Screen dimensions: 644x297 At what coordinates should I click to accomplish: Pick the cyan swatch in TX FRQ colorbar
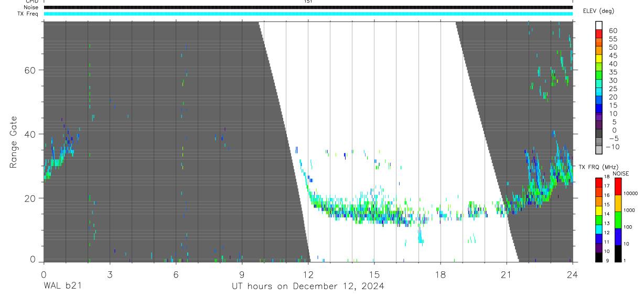click(x=599, y=229)
